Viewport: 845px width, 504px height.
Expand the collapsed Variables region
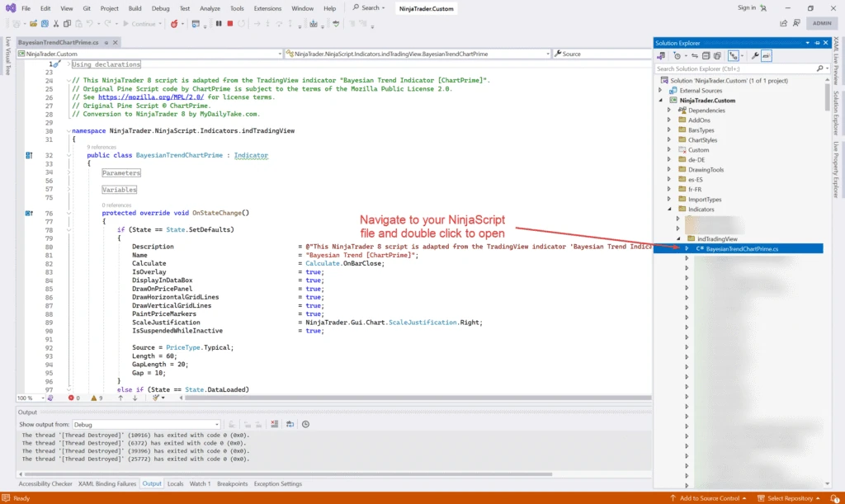point(69,190)
